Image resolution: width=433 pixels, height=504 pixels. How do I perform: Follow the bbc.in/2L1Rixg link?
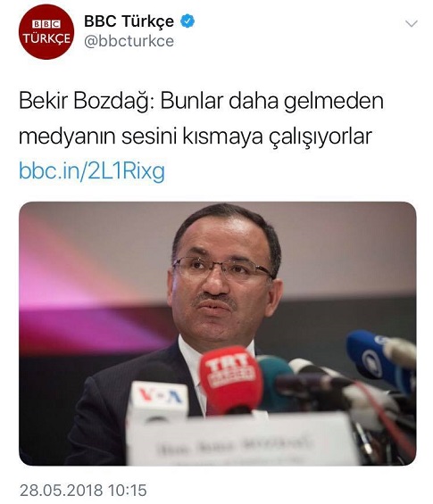pyautogui.click(x=92, y=170)
